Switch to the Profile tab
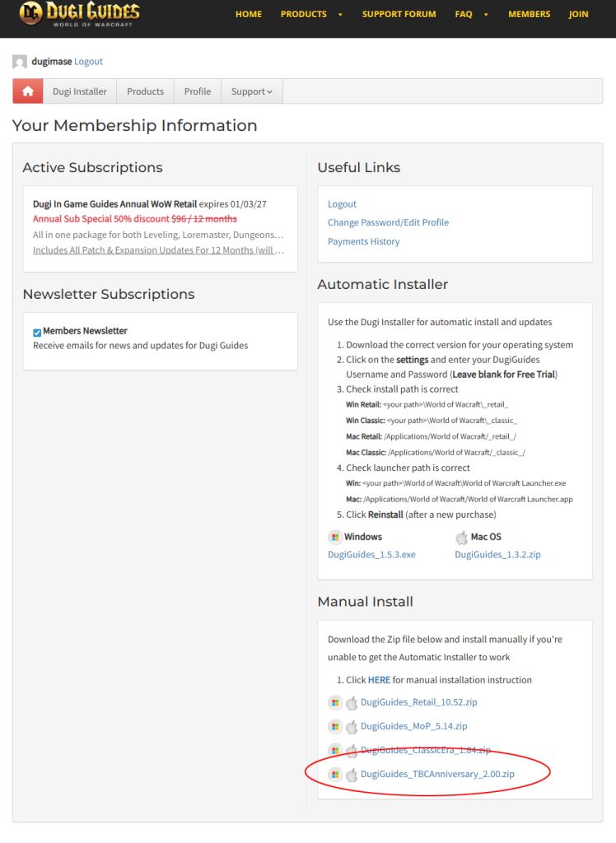The height and width of the screenshot is (843, 616). click(x=198, y=91)
